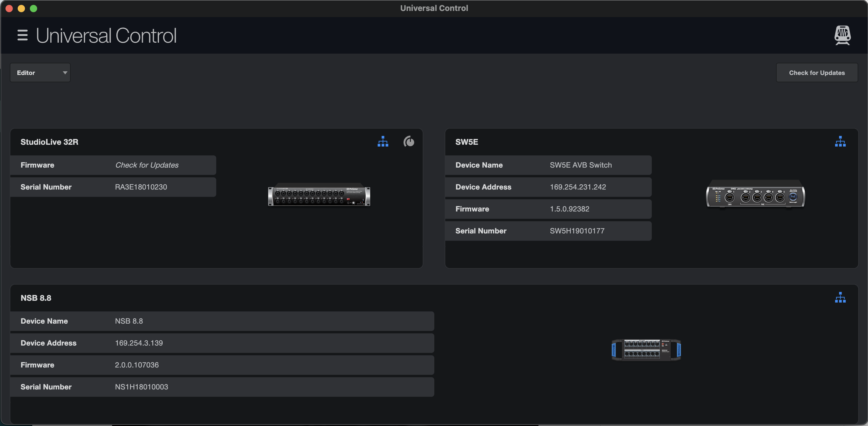The height and width of the screenshot is (426, 868).
Task: Collapse the StudioLive 32R device panel header
Action: [x=49, y=142]
